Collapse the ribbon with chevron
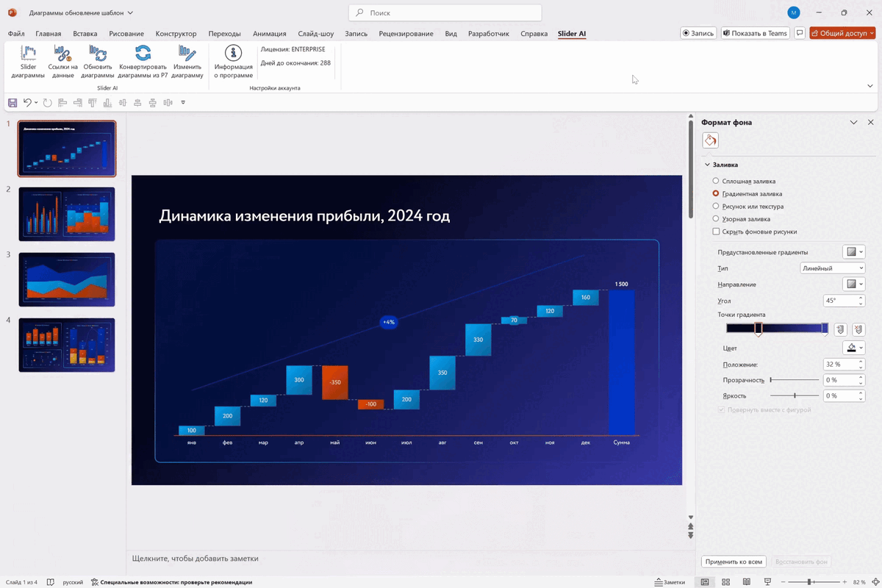882x588 pixels. tap(870, 86)
